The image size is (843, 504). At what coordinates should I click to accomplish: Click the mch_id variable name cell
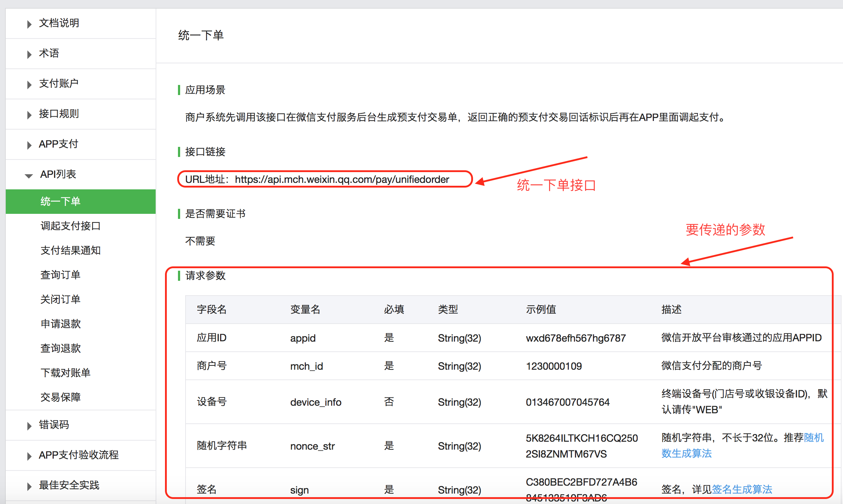pos(307,366)
